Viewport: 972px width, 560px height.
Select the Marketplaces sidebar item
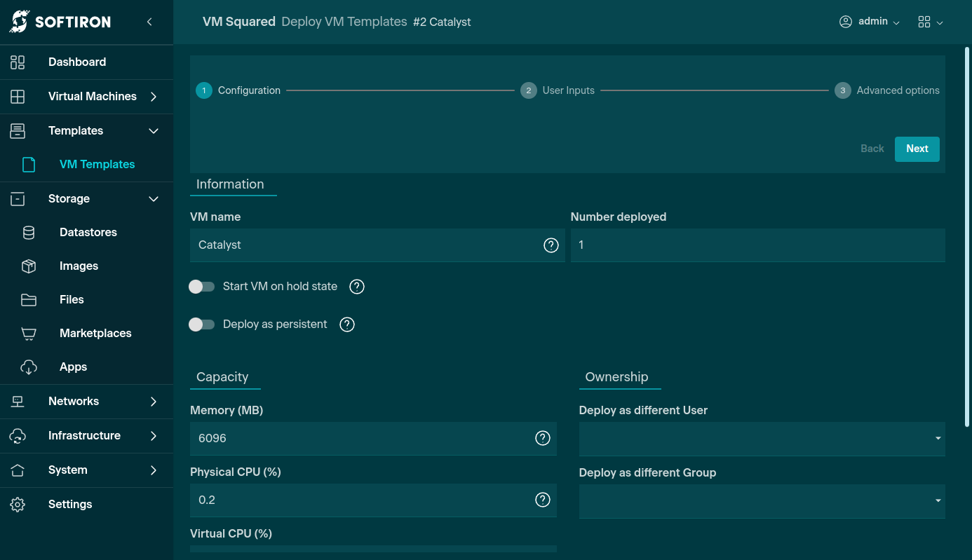[95, 334]
